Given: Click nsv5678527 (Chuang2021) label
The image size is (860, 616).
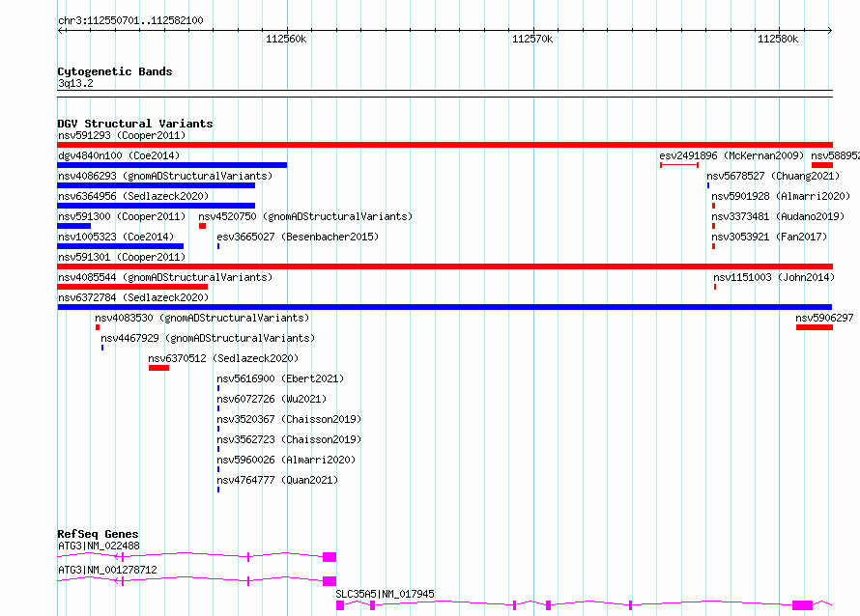Looking at the screenshot, I should pos(773,176).
